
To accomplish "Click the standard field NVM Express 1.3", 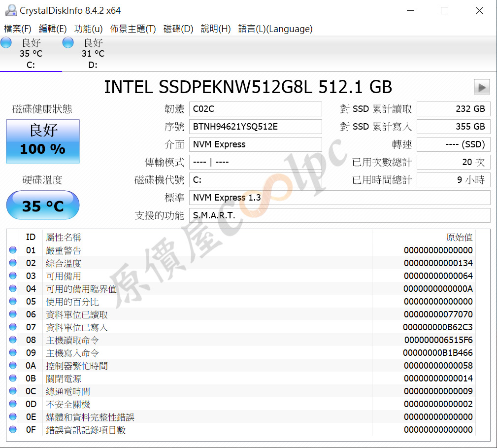I will 340,198.
